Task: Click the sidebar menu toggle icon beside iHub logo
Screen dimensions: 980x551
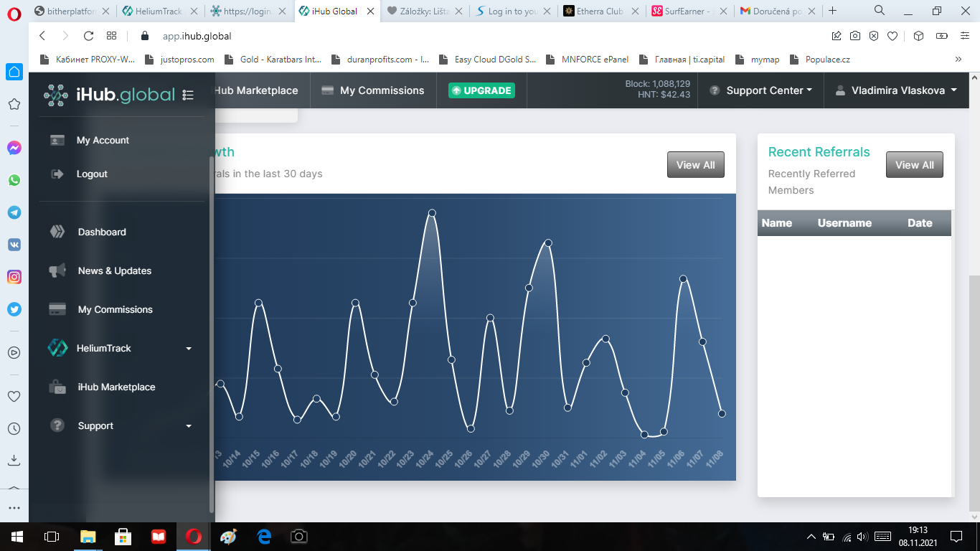Action: (x=188, y=95)
